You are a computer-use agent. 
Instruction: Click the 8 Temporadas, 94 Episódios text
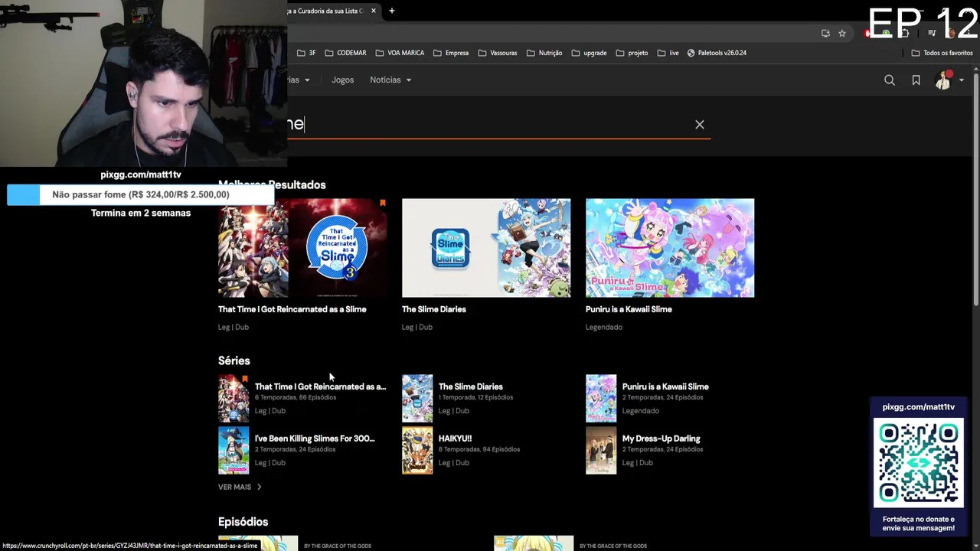coord(479,449)
